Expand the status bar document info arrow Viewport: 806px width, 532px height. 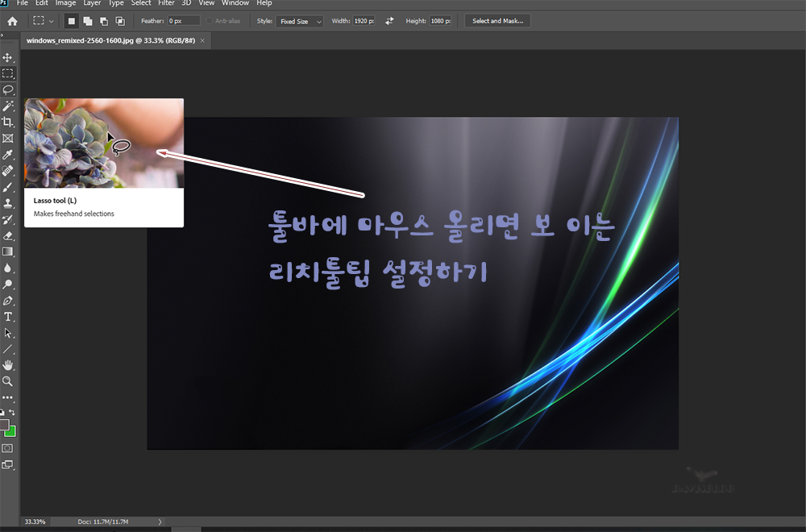coord(160,522)
